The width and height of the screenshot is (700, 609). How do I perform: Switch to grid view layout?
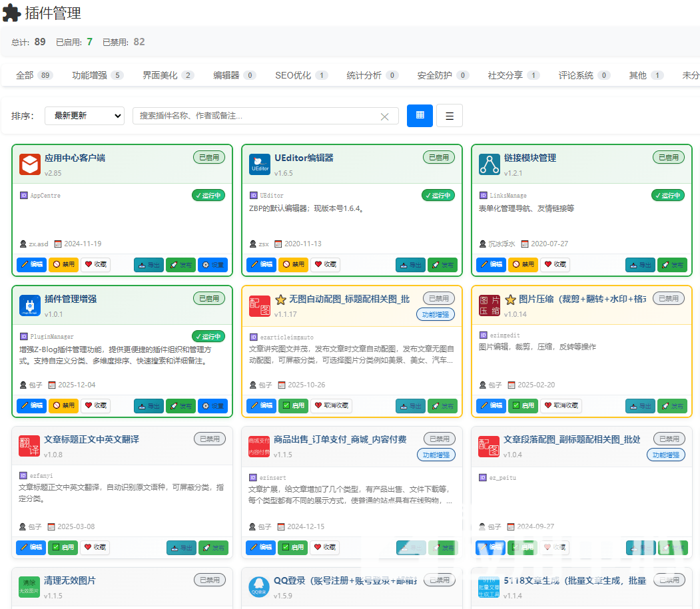point(420,115)
